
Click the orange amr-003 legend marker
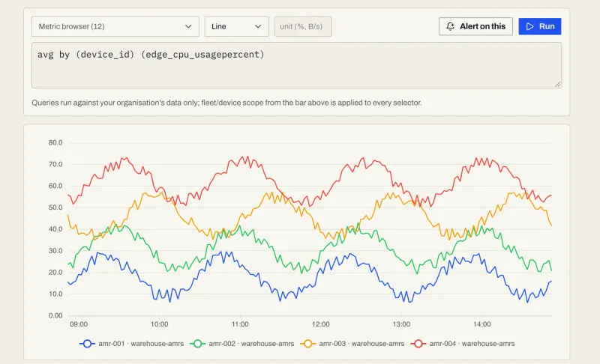[x=308, y=343]
